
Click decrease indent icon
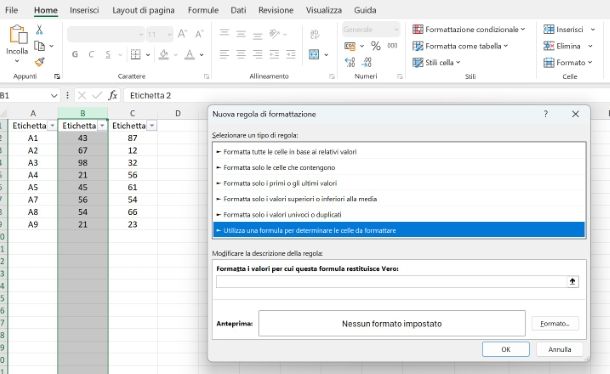tap(274, 54)
